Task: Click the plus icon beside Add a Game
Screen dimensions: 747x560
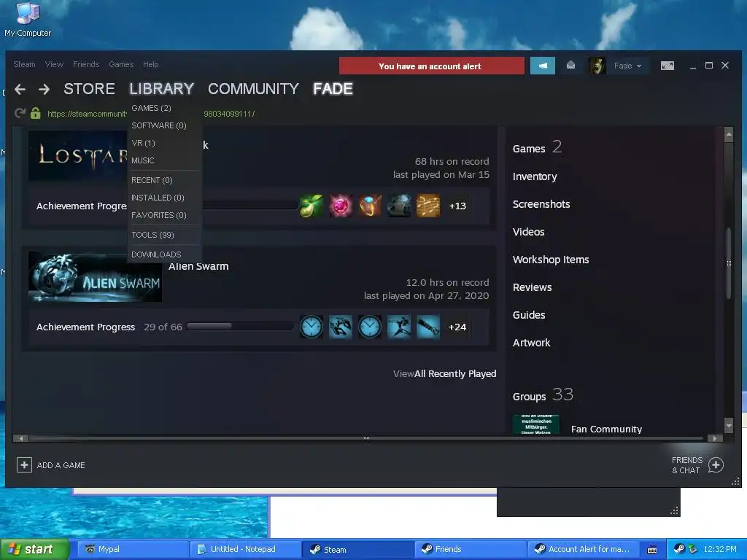Action: point(24,464)
